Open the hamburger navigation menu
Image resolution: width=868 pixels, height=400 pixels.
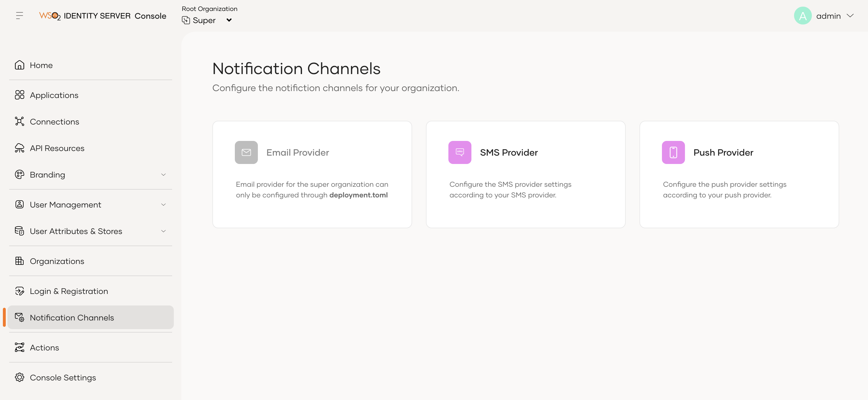click(19, 15)
